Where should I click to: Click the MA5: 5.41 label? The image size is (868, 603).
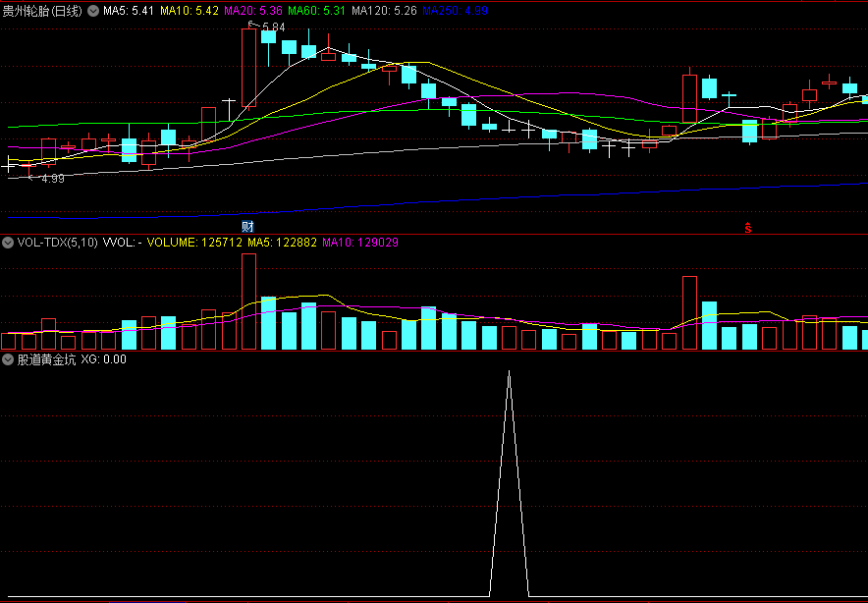[x=129, y=11]
